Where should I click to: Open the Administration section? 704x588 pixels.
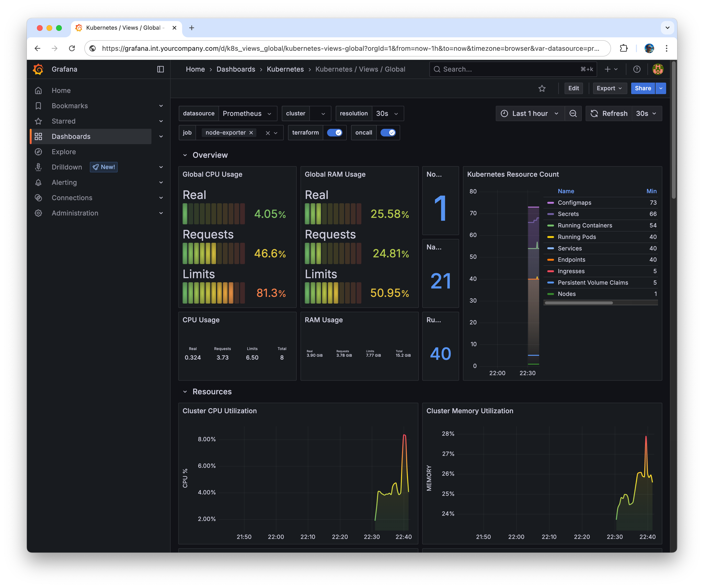pos(75,213)
